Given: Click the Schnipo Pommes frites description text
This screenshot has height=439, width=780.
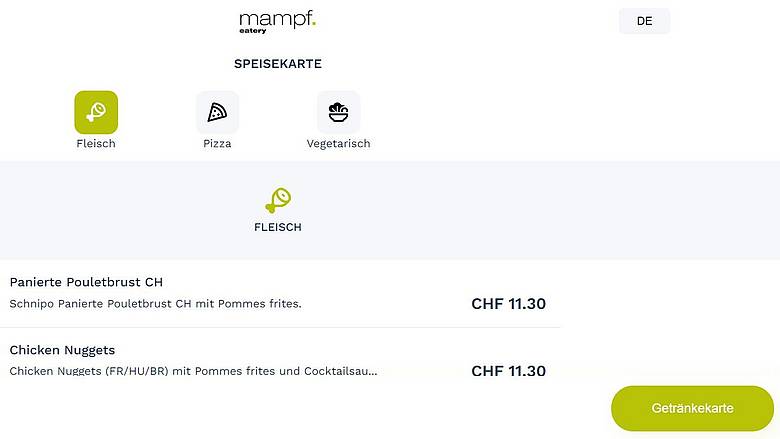Looking at the screenshot, I should tap(155, 304).
